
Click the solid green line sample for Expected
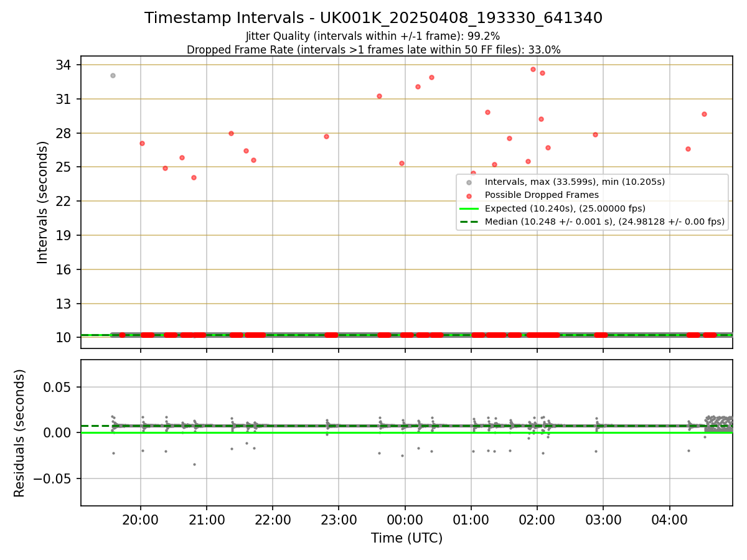click(469, 208)
